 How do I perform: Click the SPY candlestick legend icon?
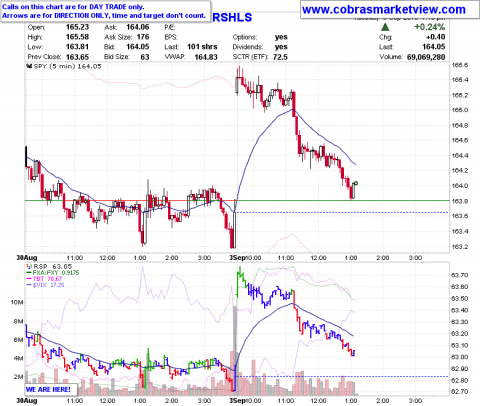coord(30,66)
